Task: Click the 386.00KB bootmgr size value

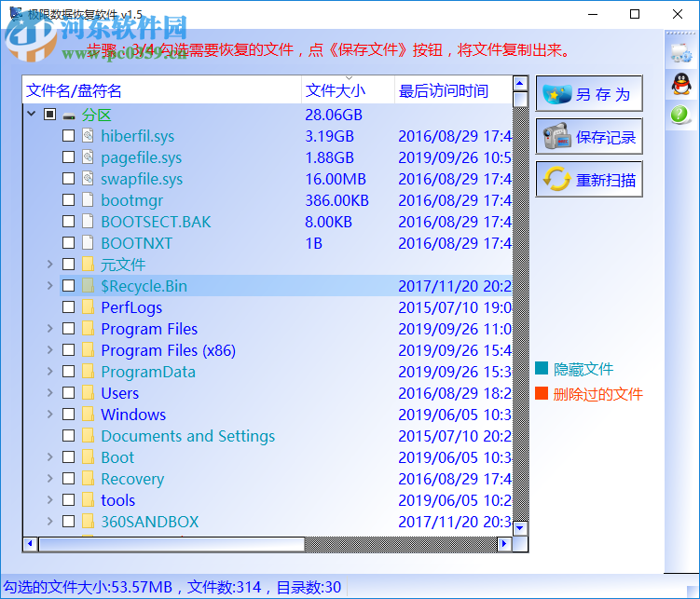Action: coord(337,200)
